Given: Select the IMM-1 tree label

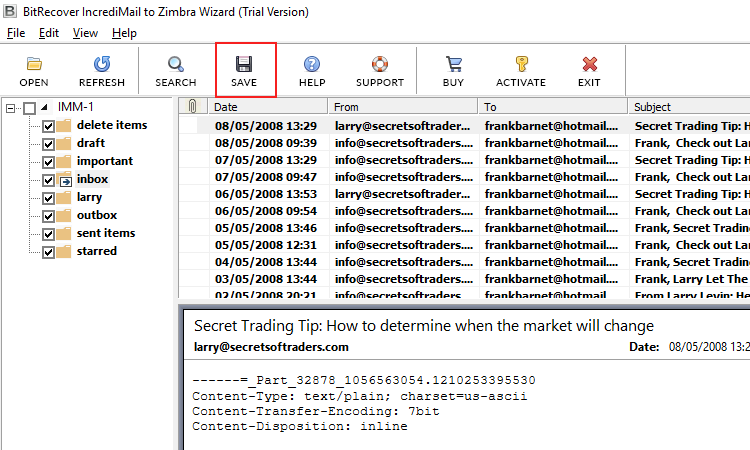Looking at the screenshot, I should tap(76, 107).
